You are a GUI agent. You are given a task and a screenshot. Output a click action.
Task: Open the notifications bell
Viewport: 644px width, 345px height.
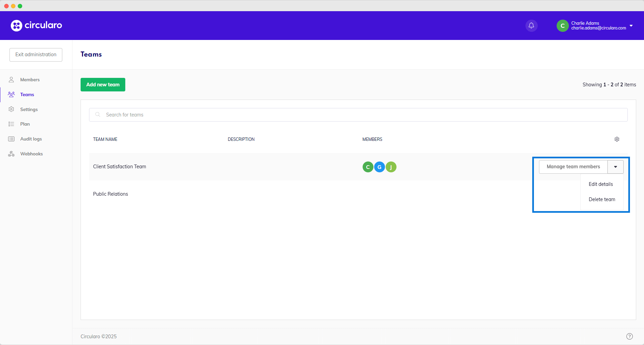click(x=531, y=25)
